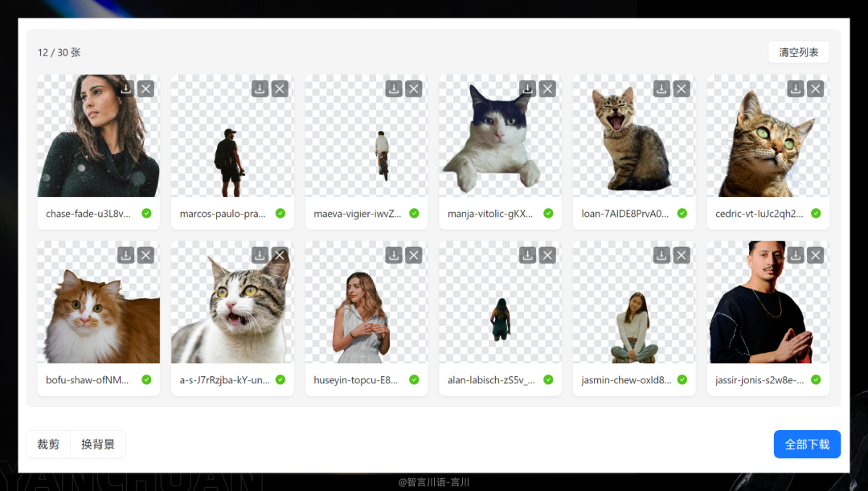The height and width of the screenshot is (491, 868).
Task: Download the huseyin-topcu woman image
Action: tap(394, 255)
